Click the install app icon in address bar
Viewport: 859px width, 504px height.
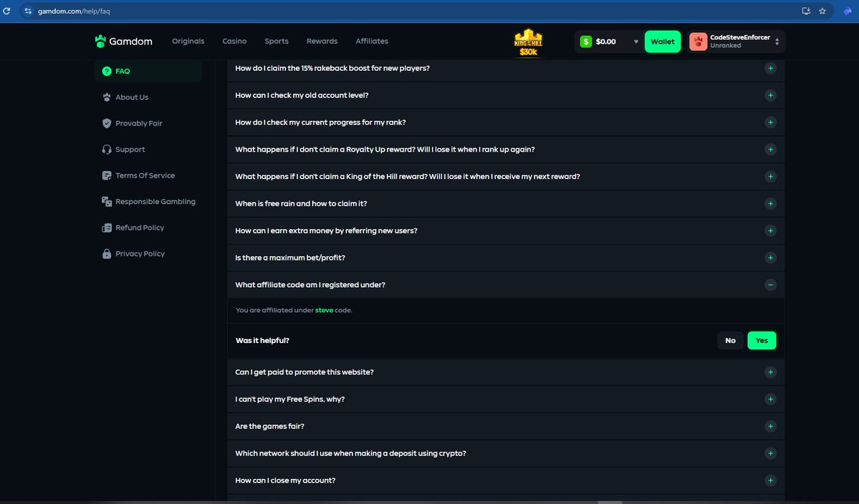[x=806, y=11]
